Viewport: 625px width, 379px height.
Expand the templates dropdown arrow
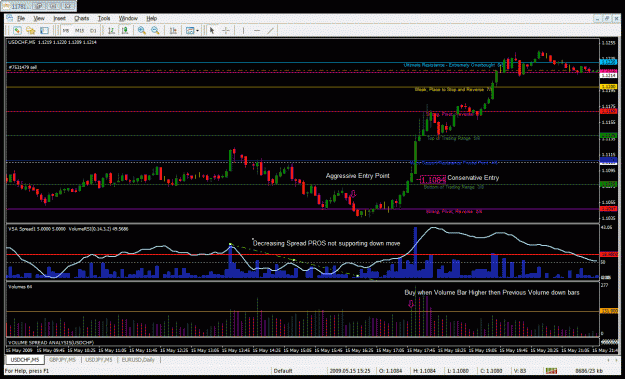click(197, 31)
